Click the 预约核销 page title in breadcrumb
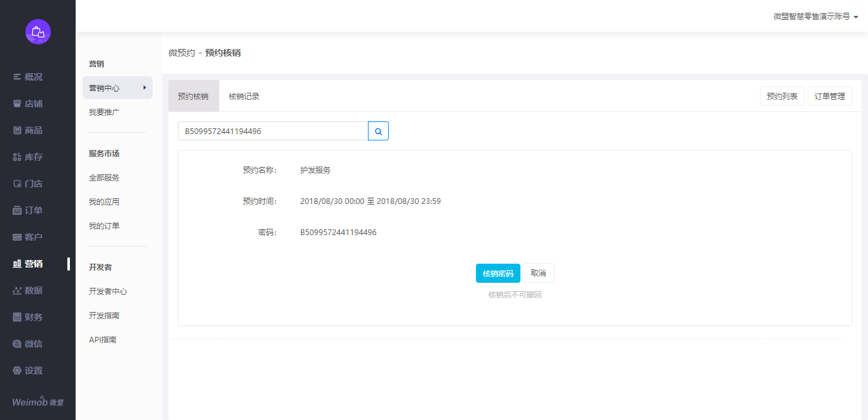This screenshot has height=420, width=868. tap(223, 53)
